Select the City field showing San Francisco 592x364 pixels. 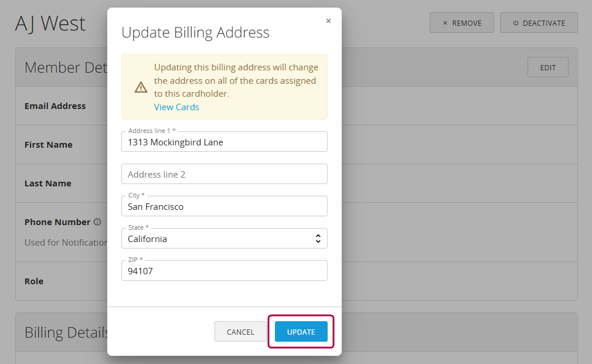pyautogui.click(x=224, y=206)
